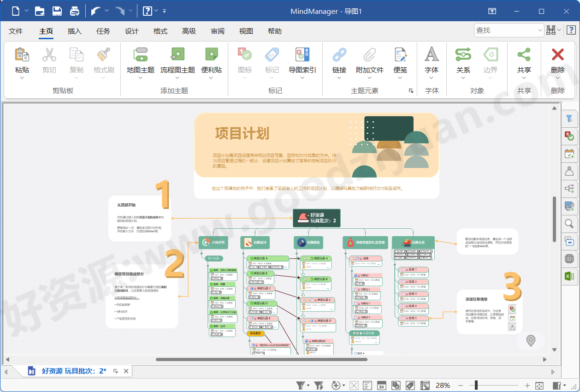Open the 视图 menu tab
The height and width of the screenshot is (392, 580).
246,31
